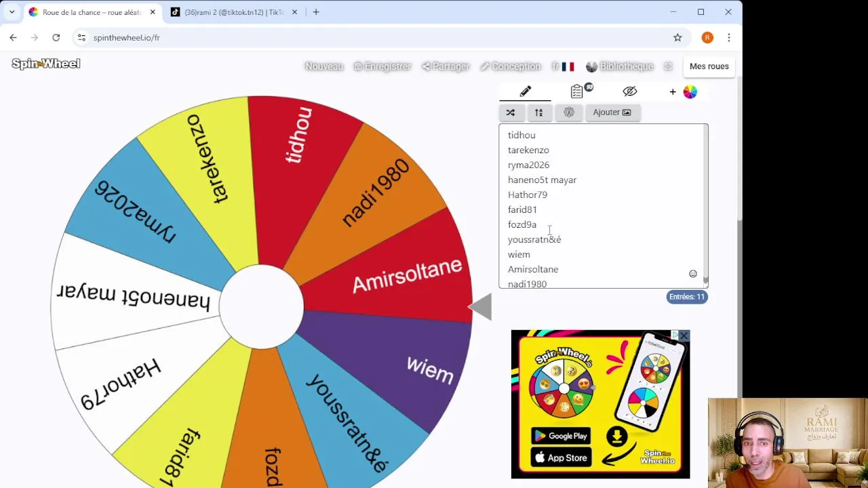Viewport: 868px width, 488px height.
Task: Click the shuffle entries button
Action: point(511,113)
